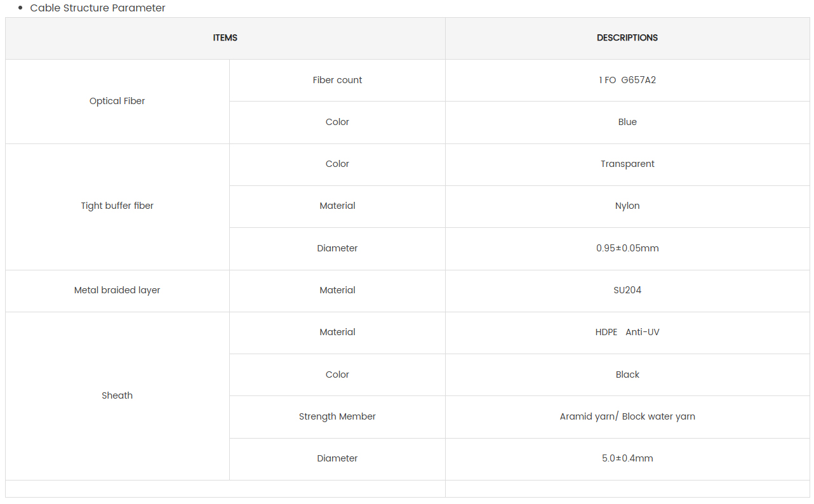This screenshot has height=504, width=814.
Task: Select the Sheath row label
Action: (x=117, y=396)
